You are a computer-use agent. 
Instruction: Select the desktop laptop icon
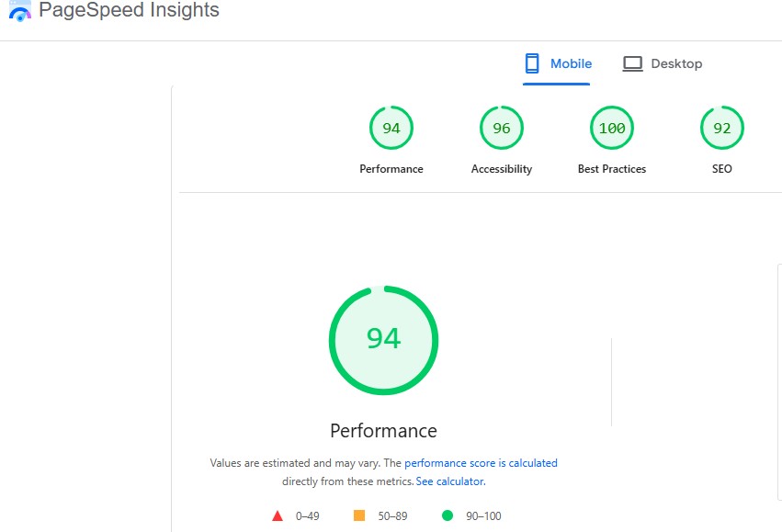632,63
